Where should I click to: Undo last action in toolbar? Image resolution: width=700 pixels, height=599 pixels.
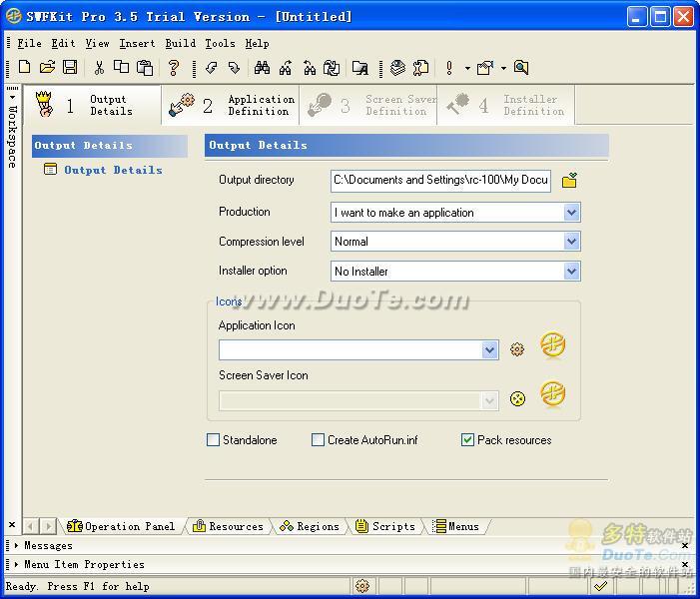point(211,68)
